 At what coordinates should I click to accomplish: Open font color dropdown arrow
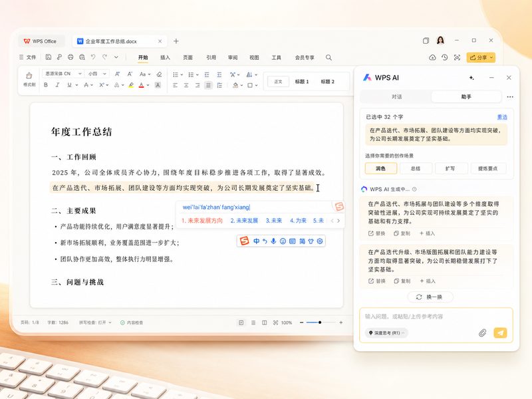click(148, 86)
